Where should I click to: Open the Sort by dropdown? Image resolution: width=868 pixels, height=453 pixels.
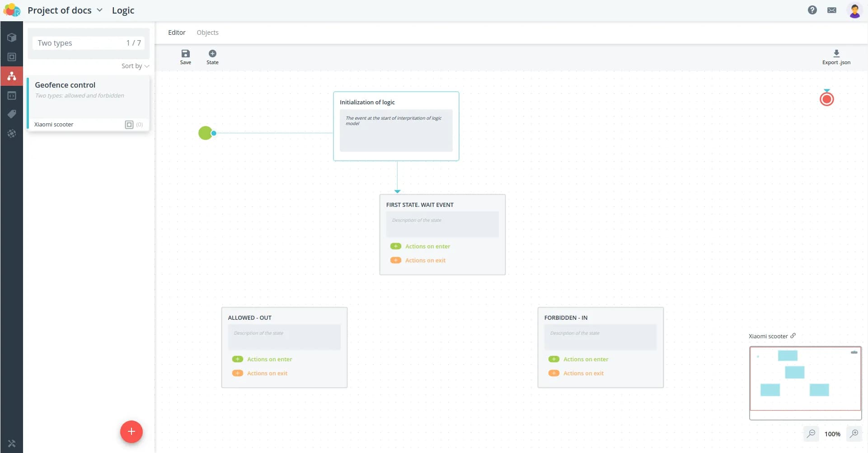click(x=135, y=66)
